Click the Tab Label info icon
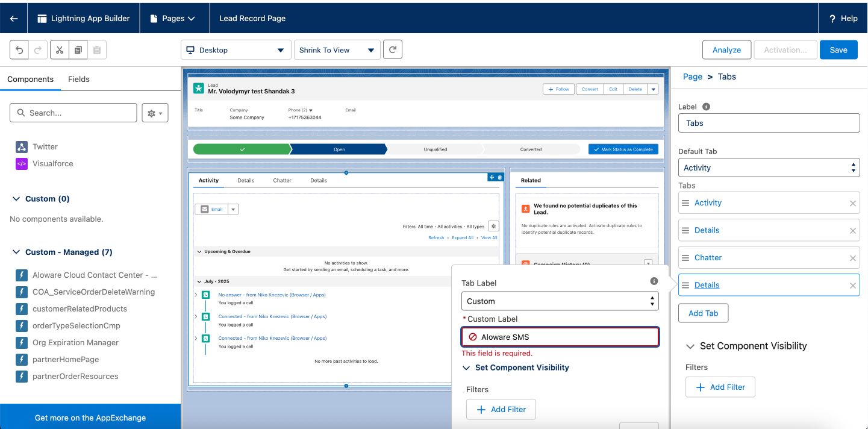The width and height of the screenshot is (868, 429). [x=654, y=281]
